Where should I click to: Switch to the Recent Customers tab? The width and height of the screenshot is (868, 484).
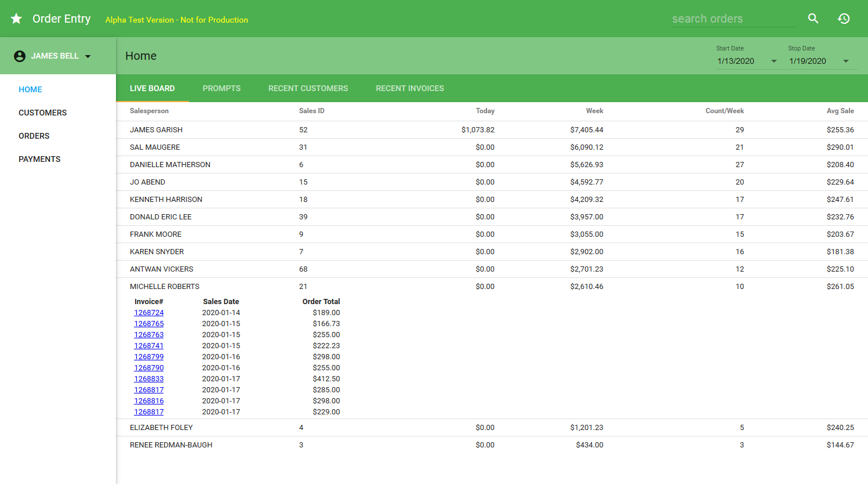point(308,88)
